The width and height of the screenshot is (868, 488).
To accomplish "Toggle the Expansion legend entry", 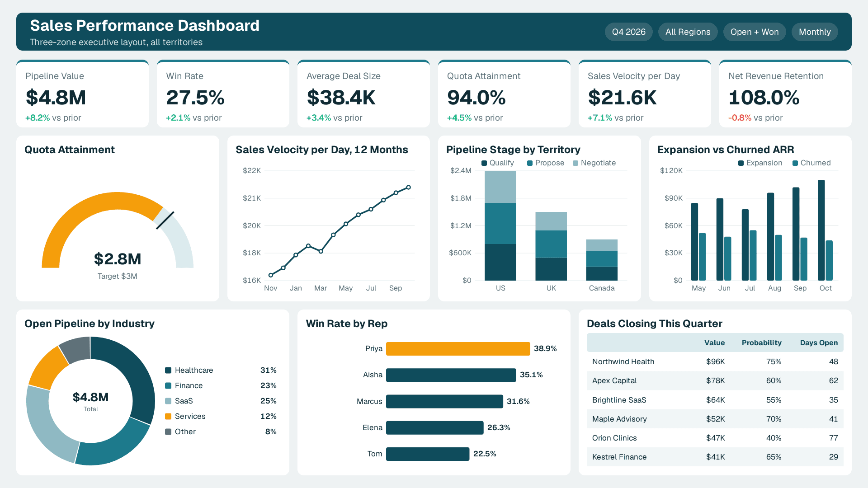I will click(x=760, y=163).
